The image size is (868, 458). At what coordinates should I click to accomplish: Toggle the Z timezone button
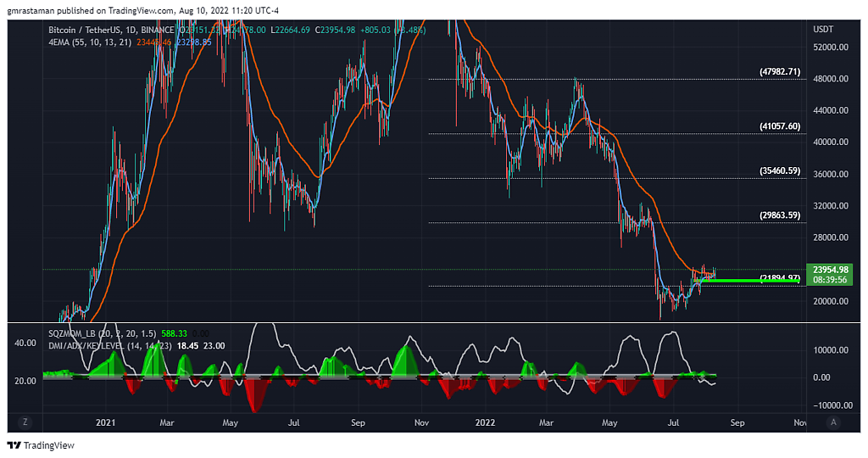click(x=25, y=422)
